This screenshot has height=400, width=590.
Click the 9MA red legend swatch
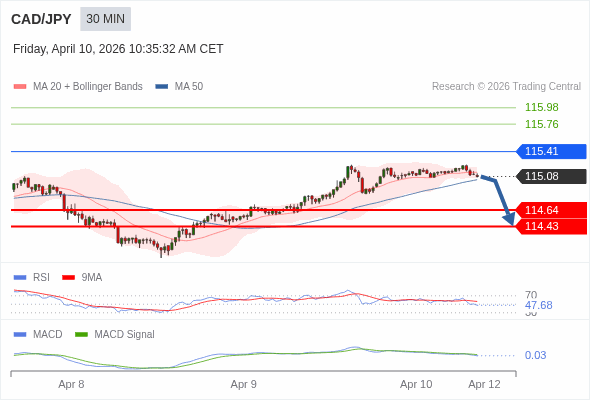(x=68, y=278)
